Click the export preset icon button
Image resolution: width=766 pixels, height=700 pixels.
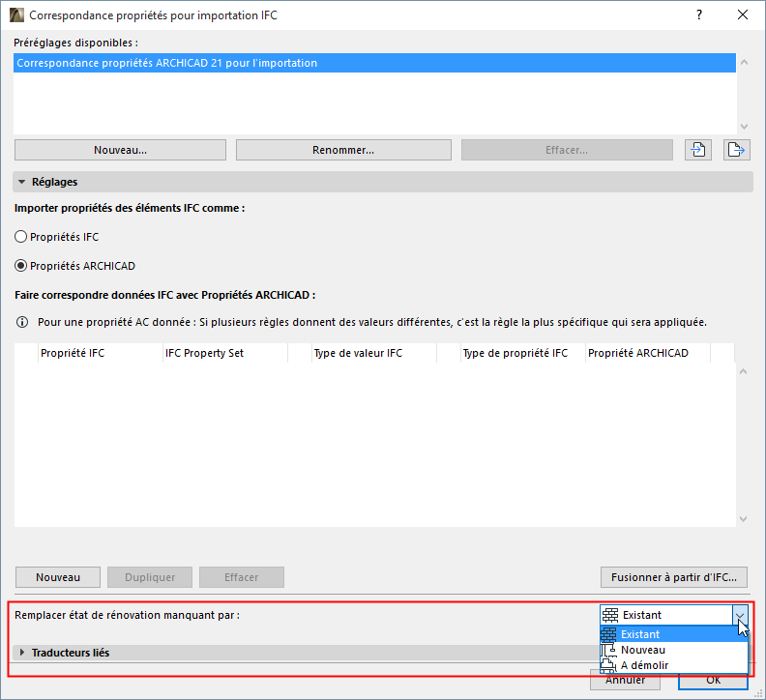coord(736,150)
